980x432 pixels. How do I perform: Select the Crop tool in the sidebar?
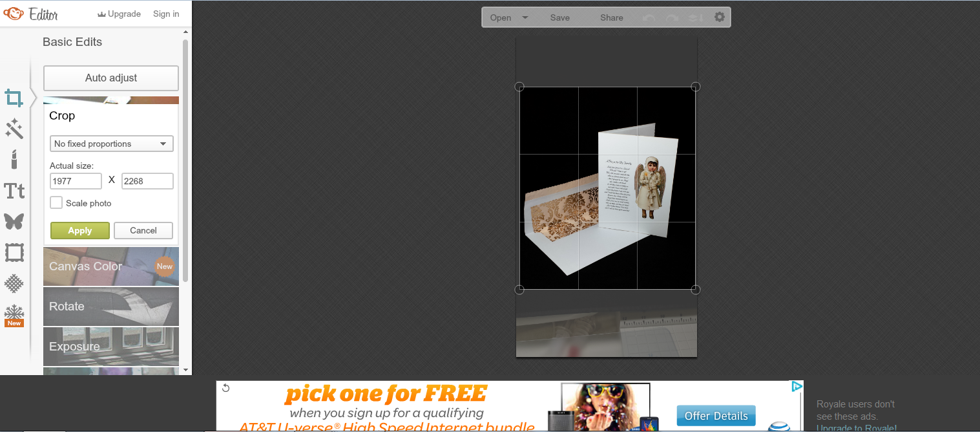coord(14,98)
